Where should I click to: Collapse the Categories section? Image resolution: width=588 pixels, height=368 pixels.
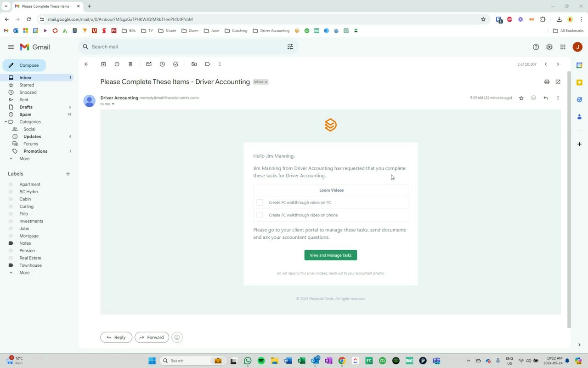point(6,122)
